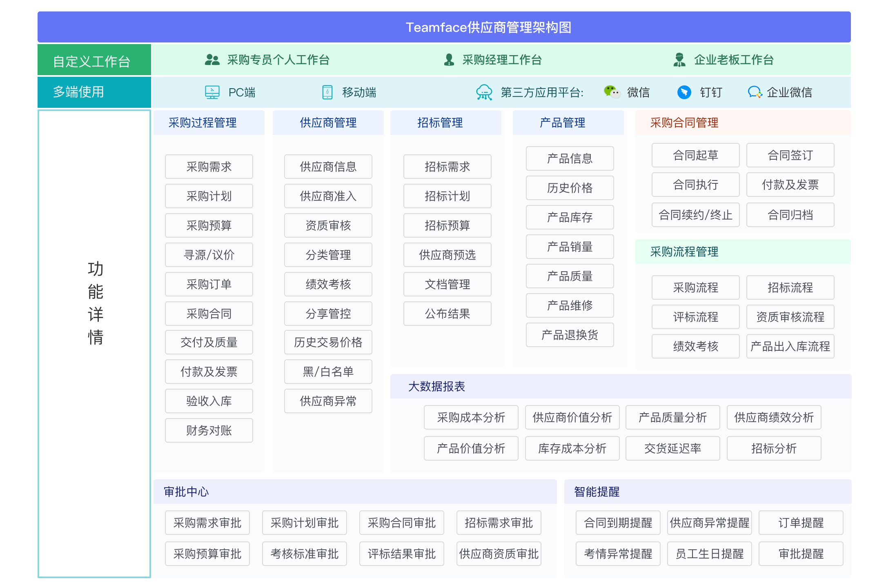This screenshot has height=588, width=895.
Task: Click 合同到期提醒 in 智能提醒
Action: tap(618, 523)
